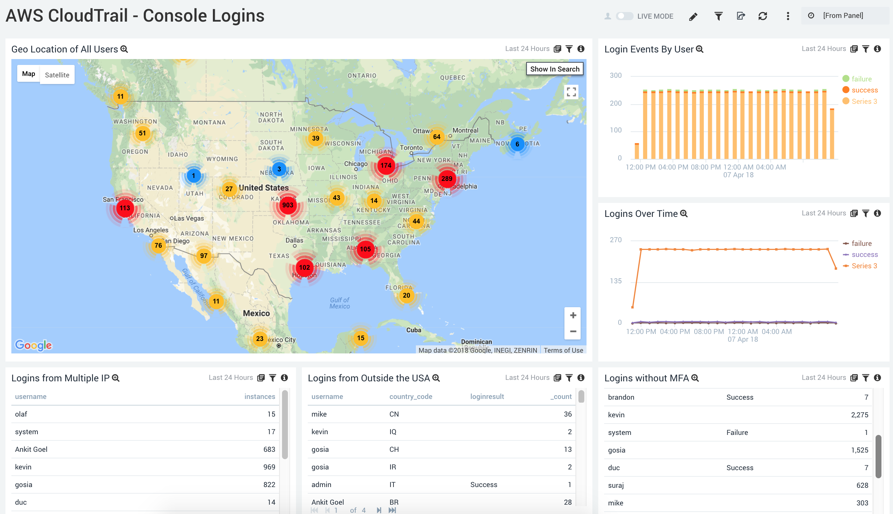Sort by loginresult column header
The image size is (893, 514).
[x=487, y=397]
